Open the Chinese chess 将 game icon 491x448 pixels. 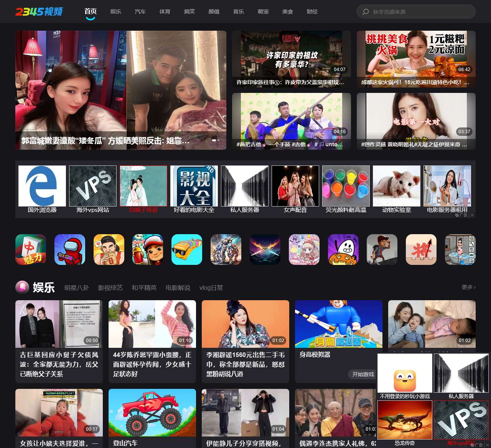tap(421, 250)
